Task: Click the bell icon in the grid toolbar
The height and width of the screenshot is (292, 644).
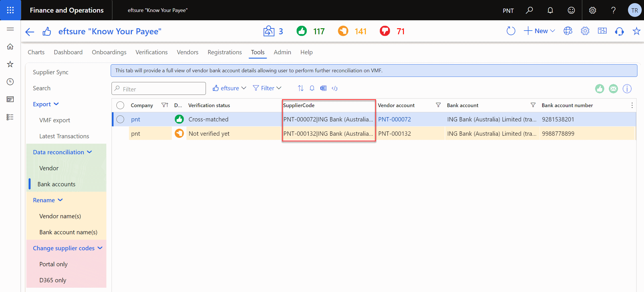Action: coord(312,88)
